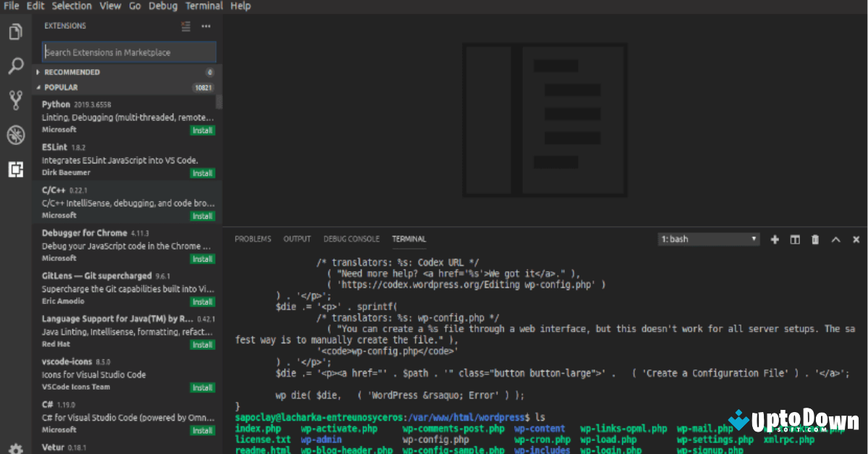Image resolution: width=868 pixels, height=454 pixels.
Task: Maximize the panel with the chevron icon
Action: 835,239
